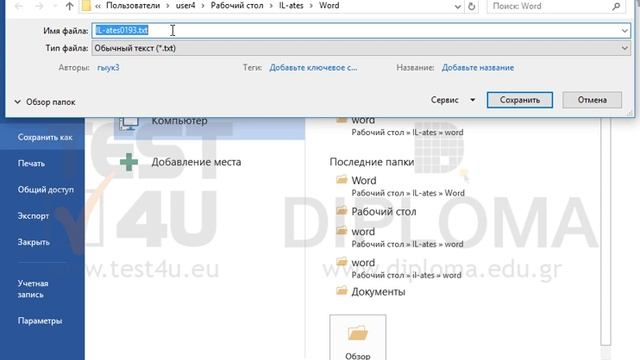Open the Browse folder icon

358,333
